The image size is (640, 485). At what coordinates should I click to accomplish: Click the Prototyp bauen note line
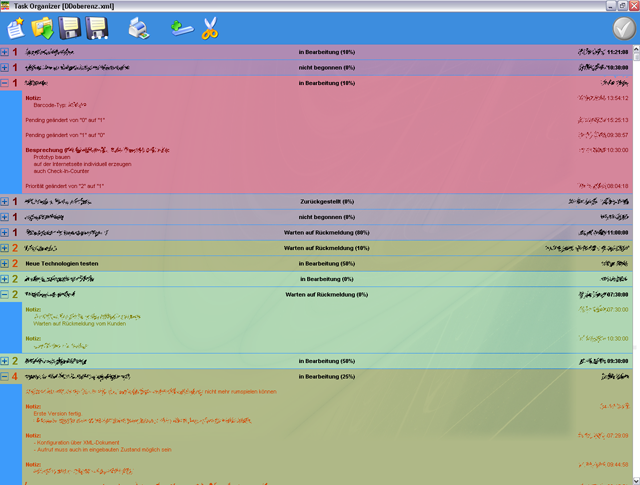point(52,157)
